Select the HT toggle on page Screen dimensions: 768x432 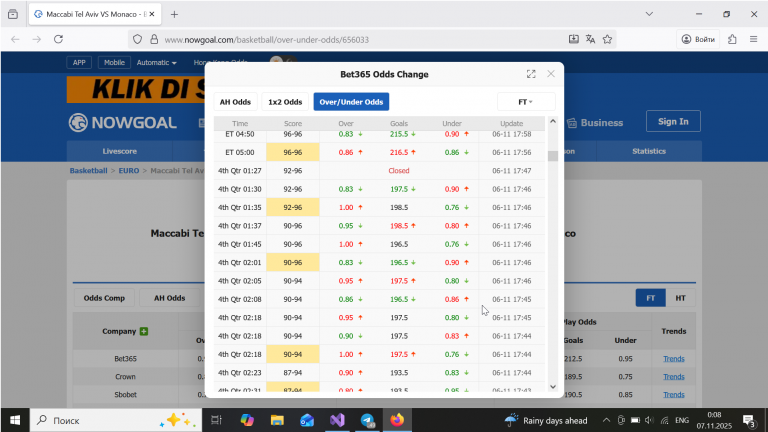tap(680, 298)
